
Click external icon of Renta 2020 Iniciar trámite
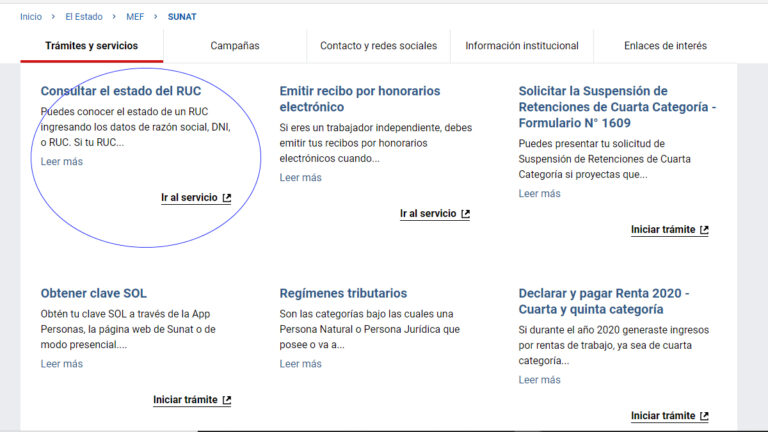coord(704,416)
